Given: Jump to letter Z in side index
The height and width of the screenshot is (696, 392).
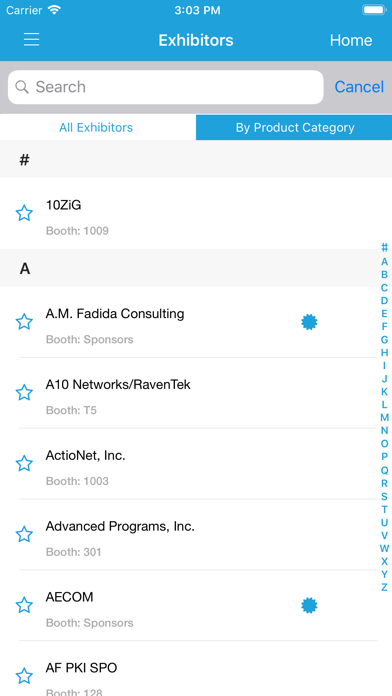Looking at the screenshot, I should (384, 587).
